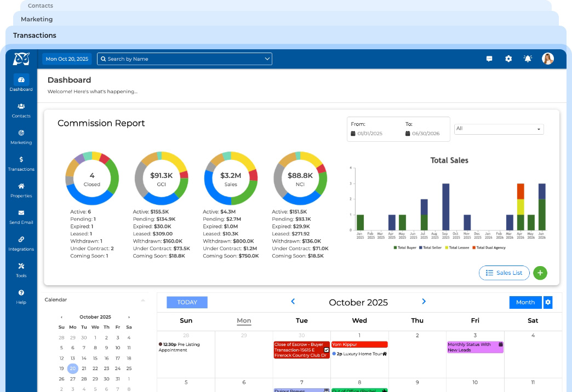Open messages with the chat bubble icon
The image size is (572, 392).
490,58
